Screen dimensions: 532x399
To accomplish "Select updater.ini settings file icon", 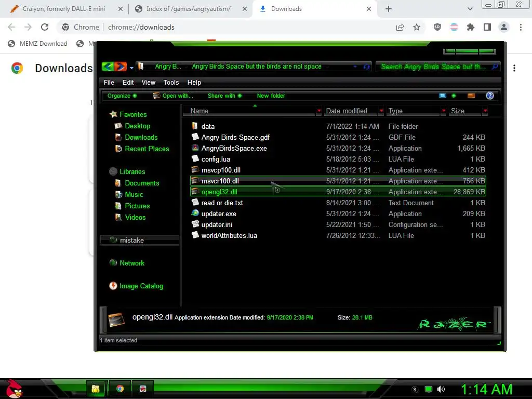I will pyautogui.click(x=195, y=224).
